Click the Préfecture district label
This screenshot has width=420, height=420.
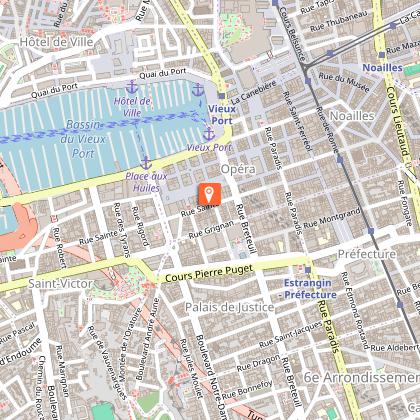pyautogui.click(x=367, y=254)
